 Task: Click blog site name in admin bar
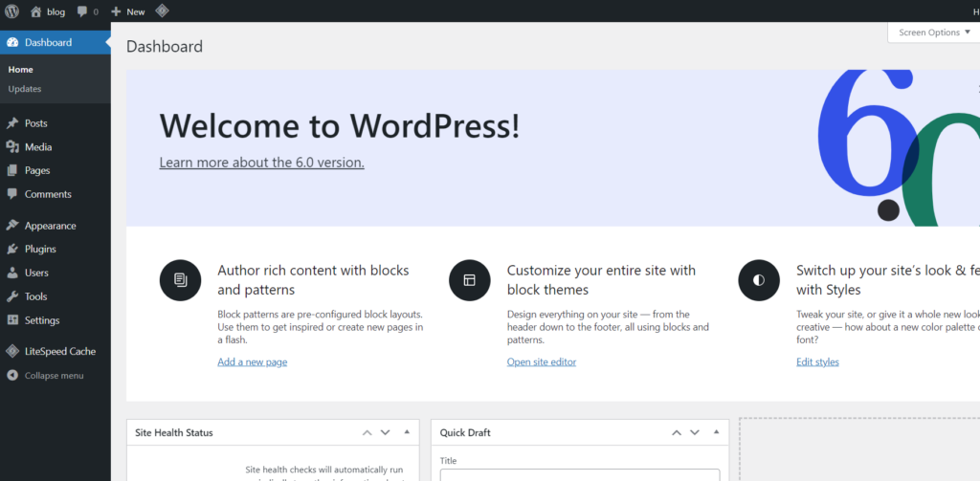56,11
